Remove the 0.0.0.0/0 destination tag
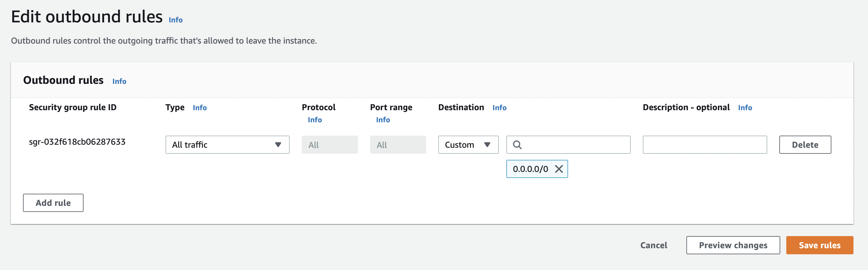 (x=559, y=169)
